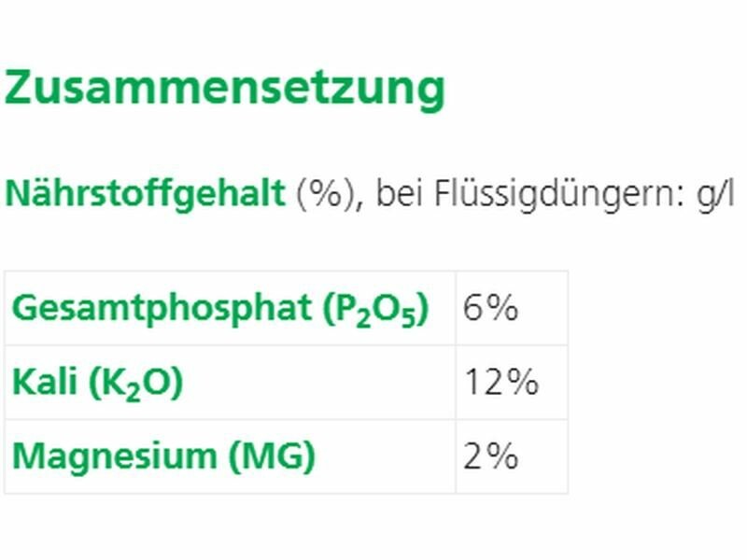The image size is (747, 560).
Task: Click the percent sign in the 2% cell
Action: pos(502,456)
